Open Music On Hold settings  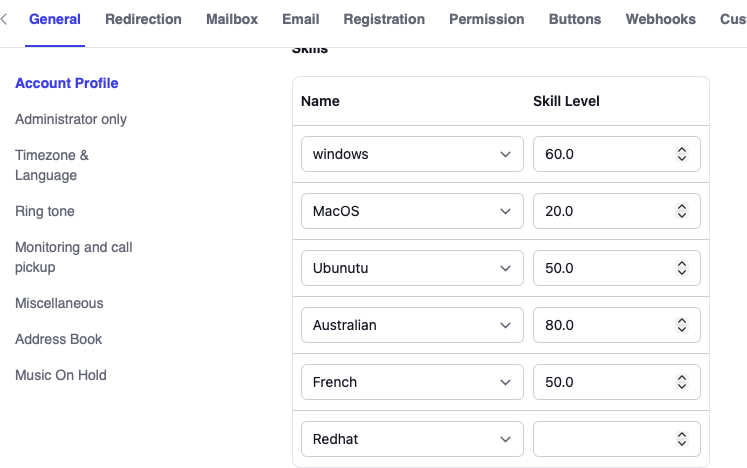pyautogui.click(x=61, y=375)
